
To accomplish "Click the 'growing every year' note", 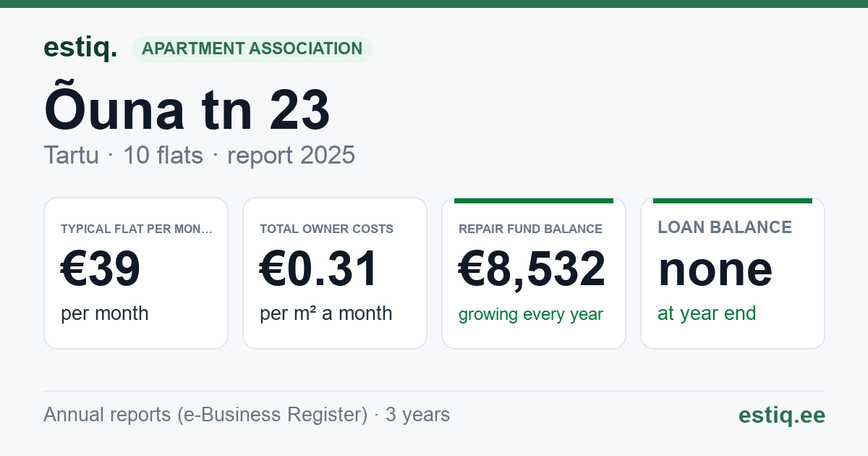I will tap(531, 315).
